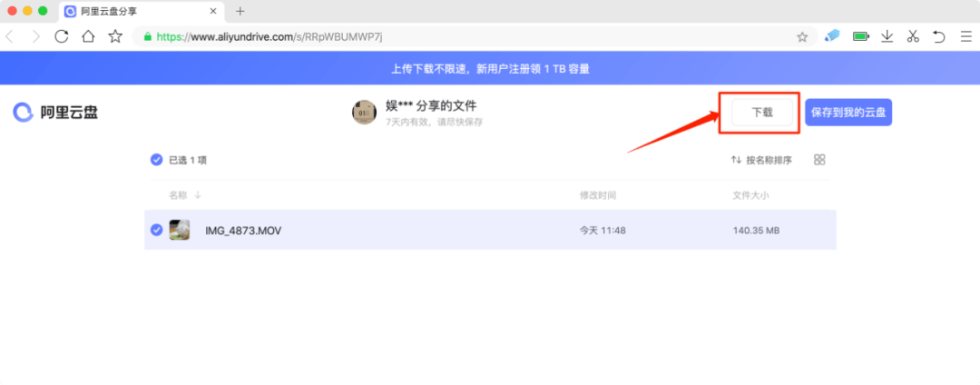Click the green fullscreen window button
980x385 pixels.
coord(43,11)
